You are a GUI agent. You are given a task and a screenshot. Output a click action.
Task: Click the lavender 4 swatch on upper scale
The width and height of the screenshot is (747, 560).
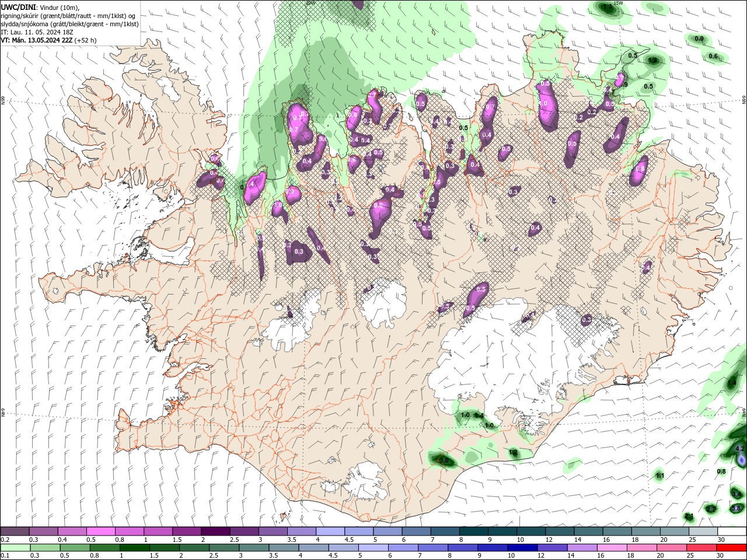coord(330,531)
